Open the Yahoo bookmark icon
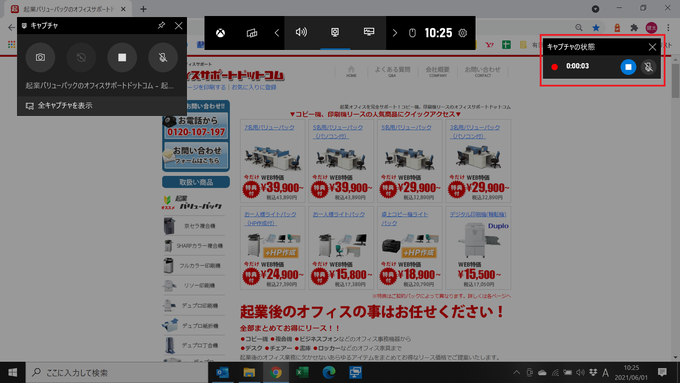Image resolution: width=680 pixels, height=383 pixels. tap(490, 44)
